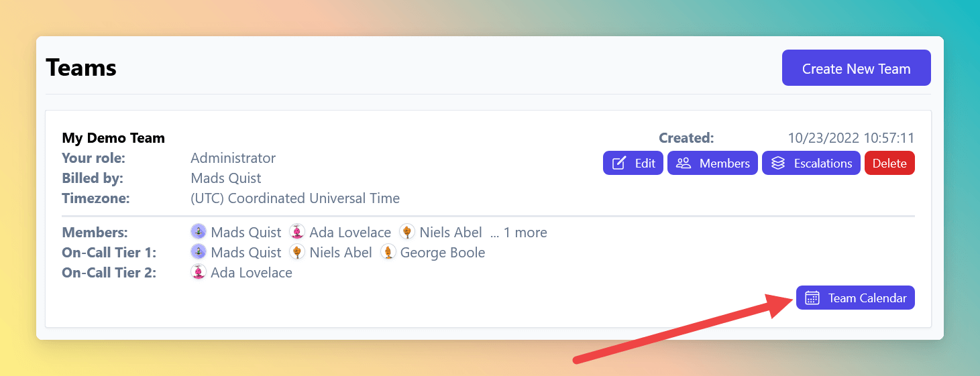
Task: Click the layers icon on Escalations button
Action: 778,163
